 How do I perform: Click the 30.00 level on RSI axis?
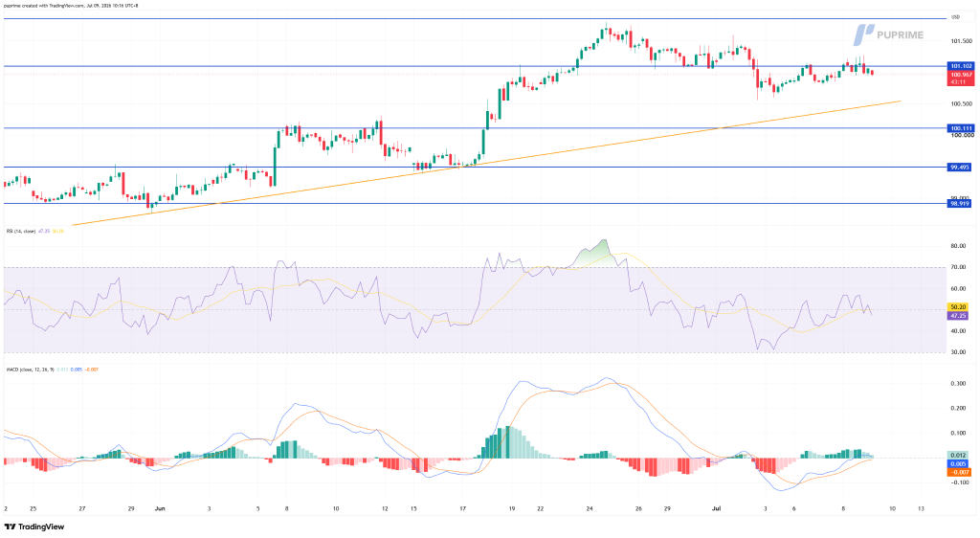(958, 352)
